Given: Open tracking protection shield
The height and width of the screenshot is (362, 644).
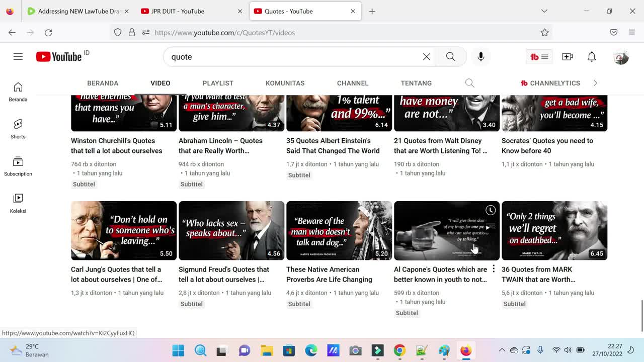Looking at the screenshot, I should coord(118,33).
